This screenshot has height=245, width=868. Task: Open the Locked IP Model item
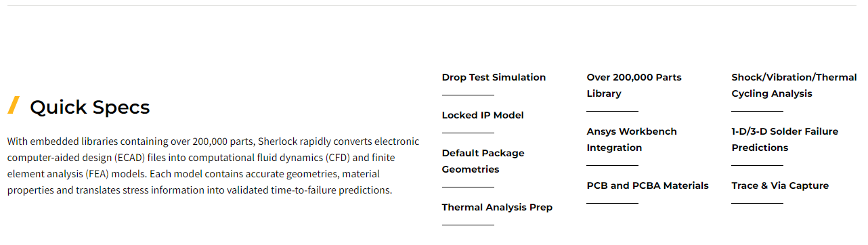click(x=483, y=115)
